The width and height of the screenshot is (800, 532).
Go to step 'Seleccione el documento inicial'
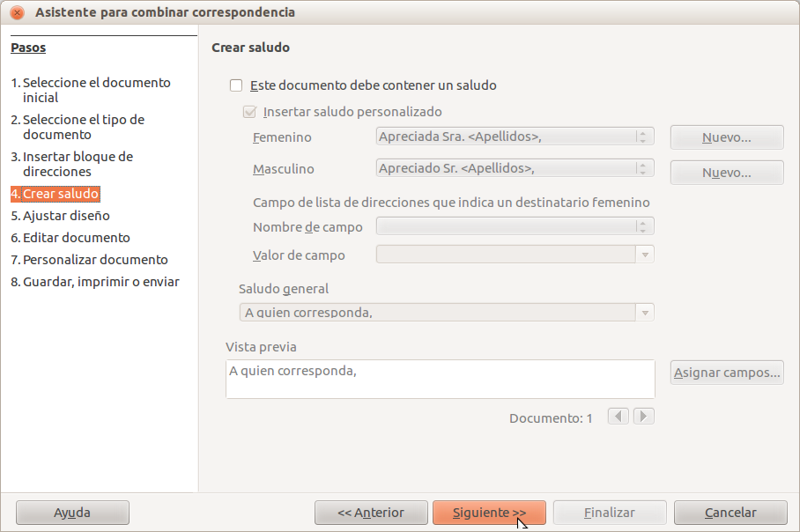pos(96,90)
